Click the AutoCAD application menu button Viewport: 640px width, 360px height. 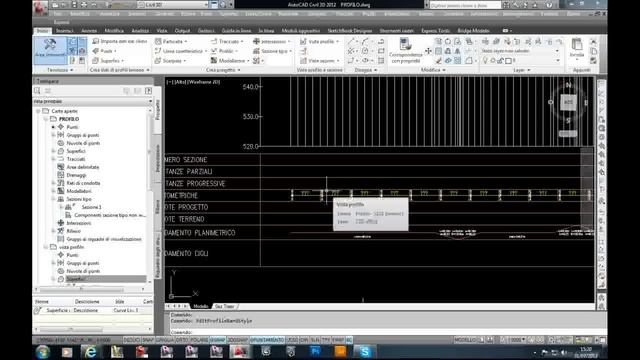[40, 7]
